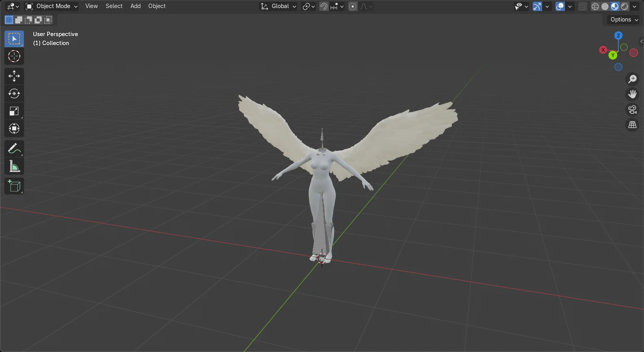644x352 pixels.
Task: Open the Global transform orientation dropdown
Action: point(278,7)
